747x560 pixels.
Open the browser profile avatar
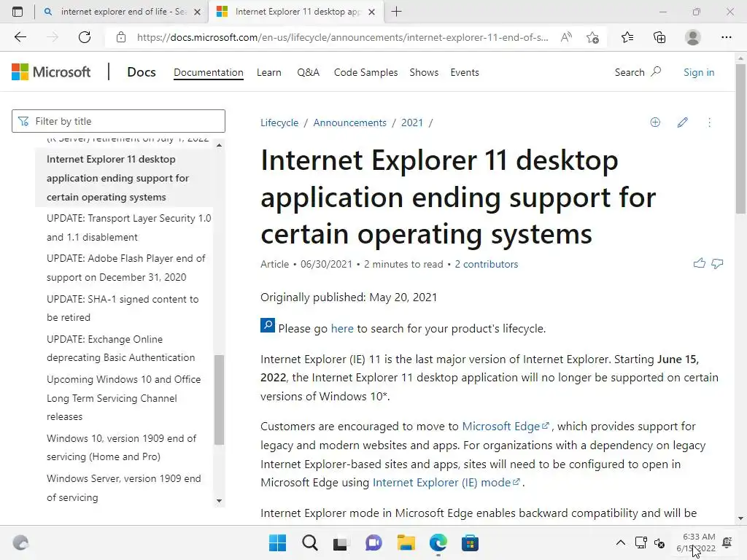693,37
